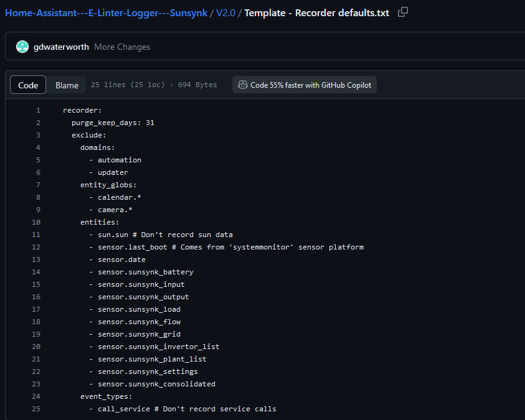Viewport: 525px width, 420px height.
Task: Click the 'sensor.sunsynk_input' entry
Action: [x=137, y=284]
